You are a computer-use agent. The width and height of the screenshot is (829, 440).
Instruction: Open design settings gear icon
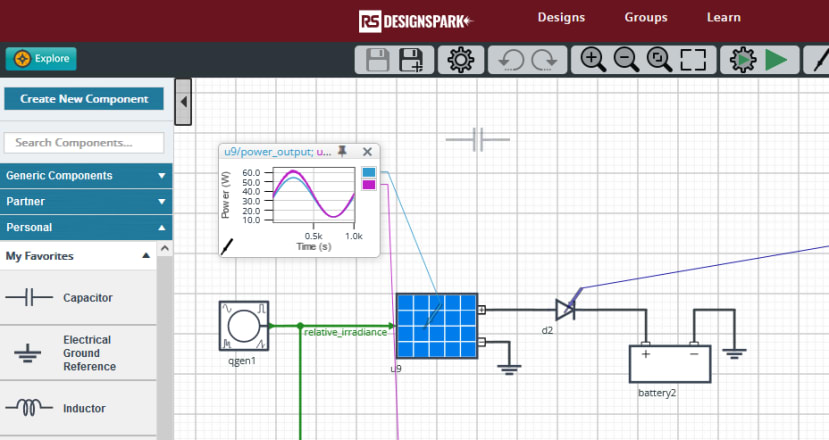(x=460, y=60)
